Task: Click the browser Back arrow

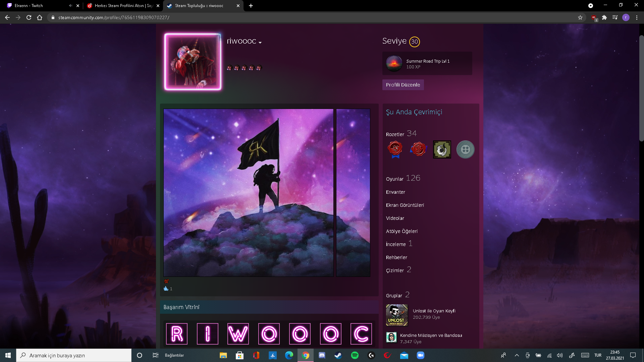Action: tap(7, 17)
